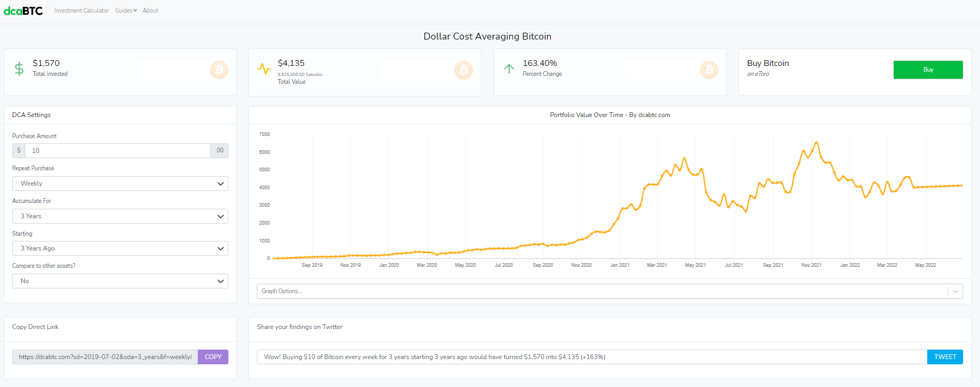Click the orange pulse Total Value icon
Viewport: 980px width, 387px height.
(264, 69)
